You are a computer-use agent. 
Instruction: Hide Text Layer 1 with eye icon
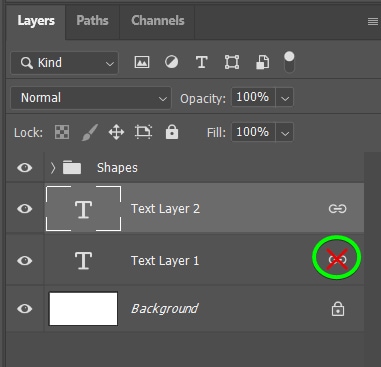(x=25, y=260)
